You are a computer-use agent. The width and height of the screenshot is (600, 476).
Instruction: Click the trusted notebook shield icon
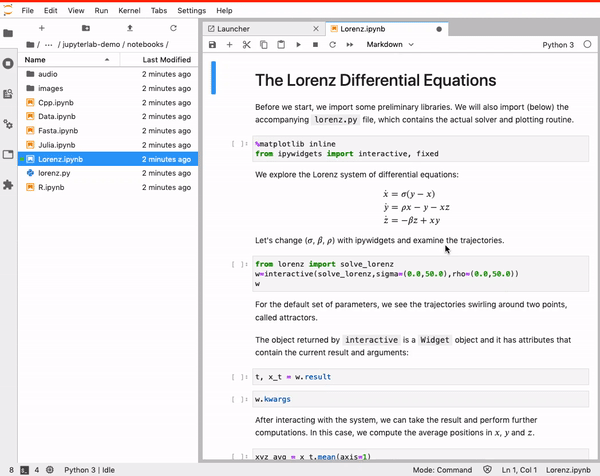[x=487, y=469]
